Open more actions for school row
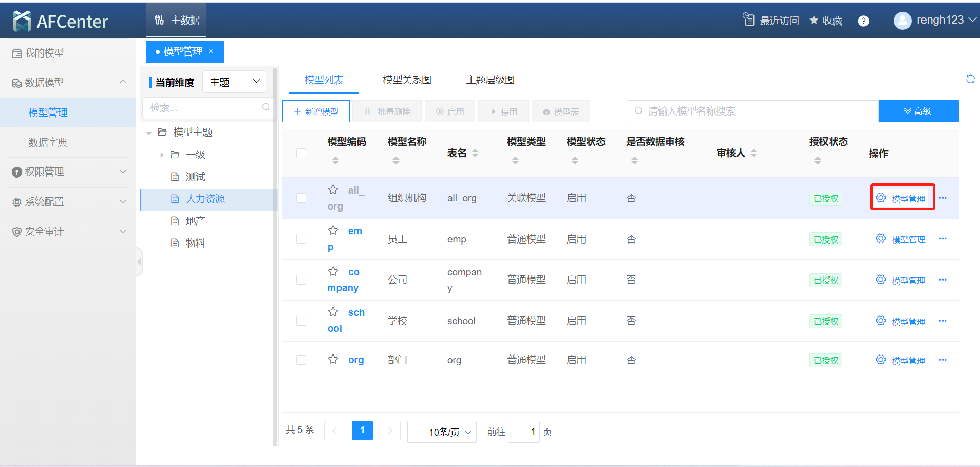The width and height of the screenshot is (980, 467). pos(943,321)
